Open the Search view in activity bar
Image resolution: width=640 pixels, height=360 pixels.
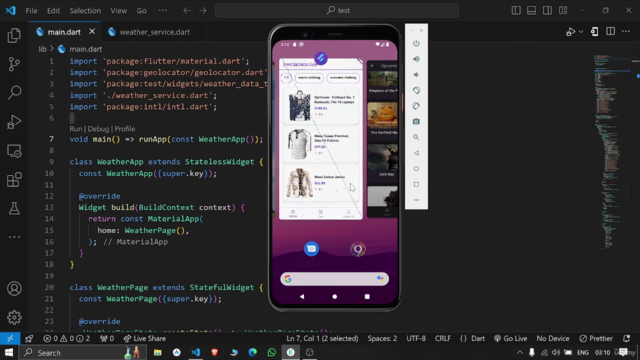(x=14, y=93)
